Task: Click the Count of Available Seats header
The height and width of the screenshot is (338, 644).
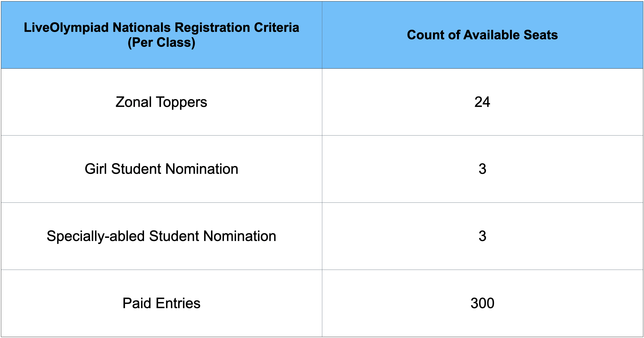Action: (482, 35)
